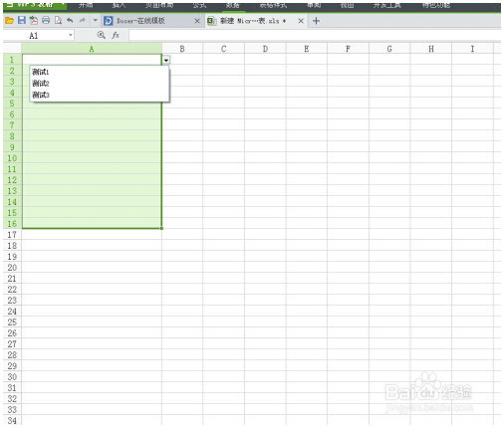
Task: Export to PDF icon in quick toolbar
Action: pos(34,20)
